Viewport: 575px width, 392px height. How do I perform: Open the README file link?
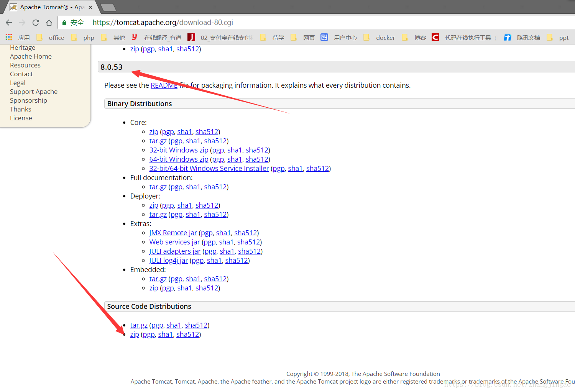click(x=164, y=85)
